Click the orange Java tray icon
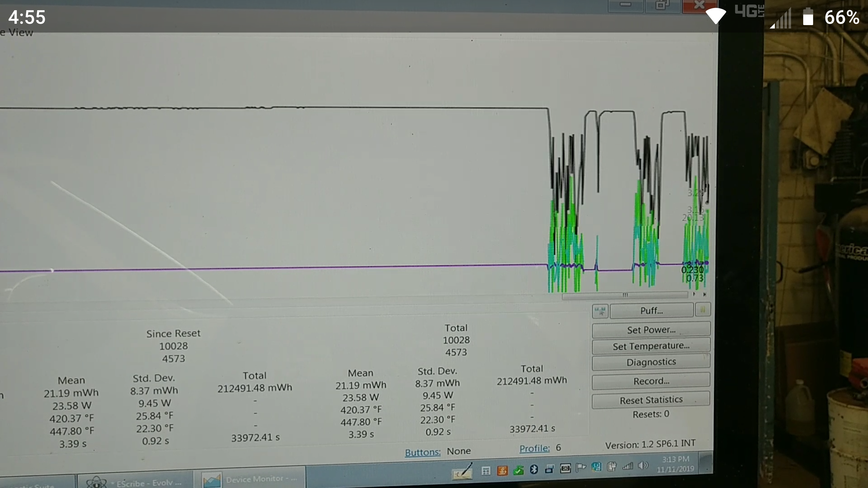Viewport: 868px width, 488px height. pos(502,470)
